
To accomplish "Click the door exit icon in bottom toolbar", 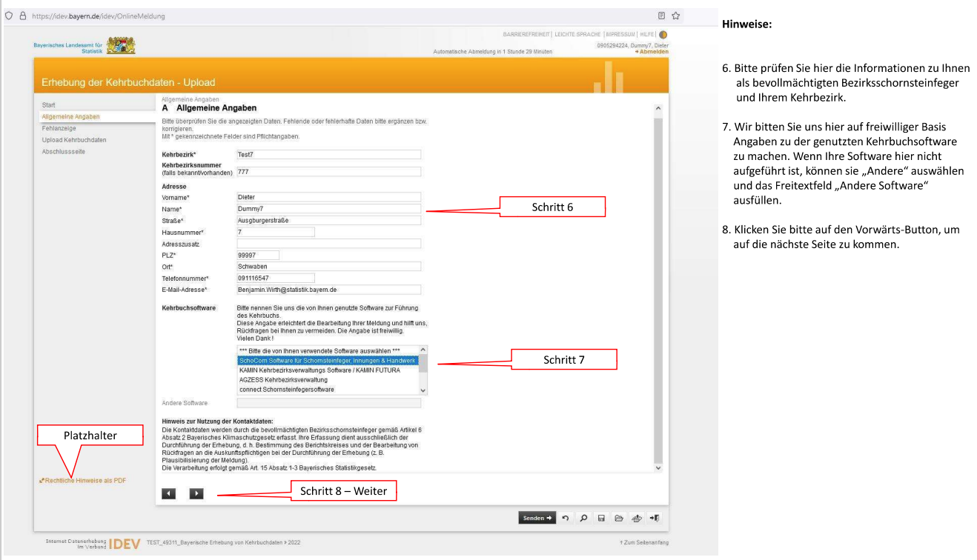I will point(654,518).
